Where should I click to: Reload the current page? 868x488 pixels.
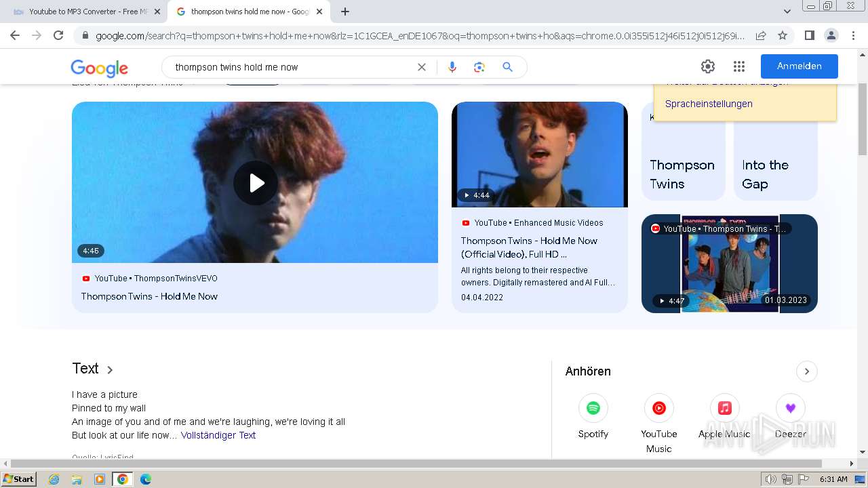tap(58, 35)
